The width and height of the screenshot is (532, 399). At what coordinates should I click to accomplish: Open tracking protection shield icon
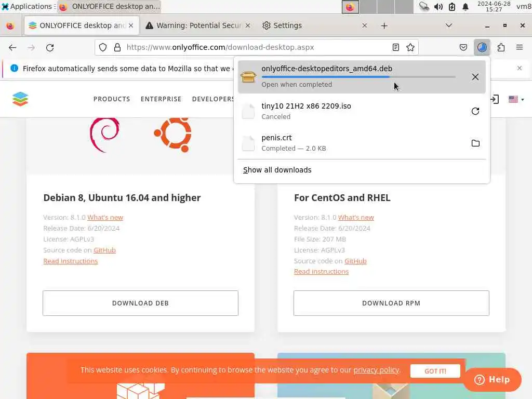point(103,47)
